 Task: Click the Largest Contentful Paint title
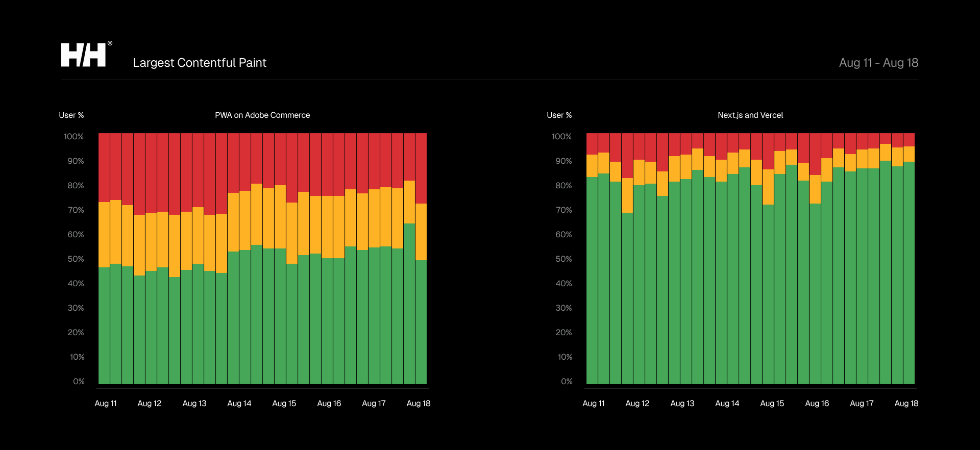click(x=199, y=63)
